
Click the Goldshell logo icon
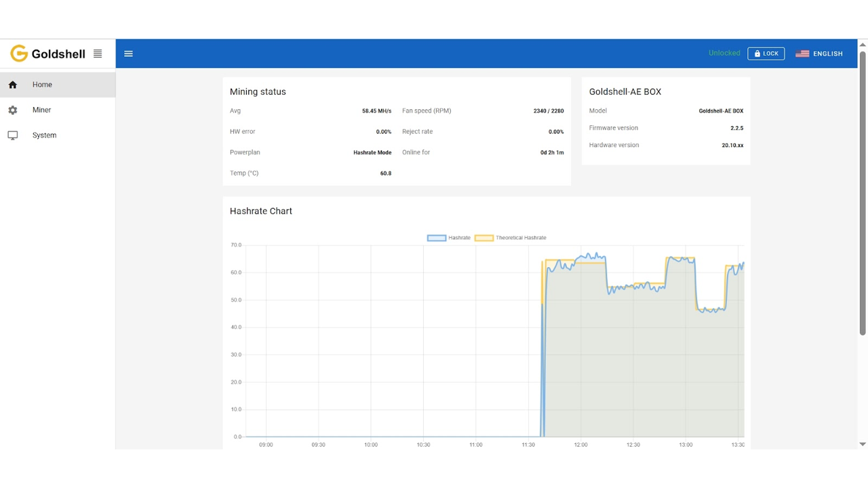19,54
